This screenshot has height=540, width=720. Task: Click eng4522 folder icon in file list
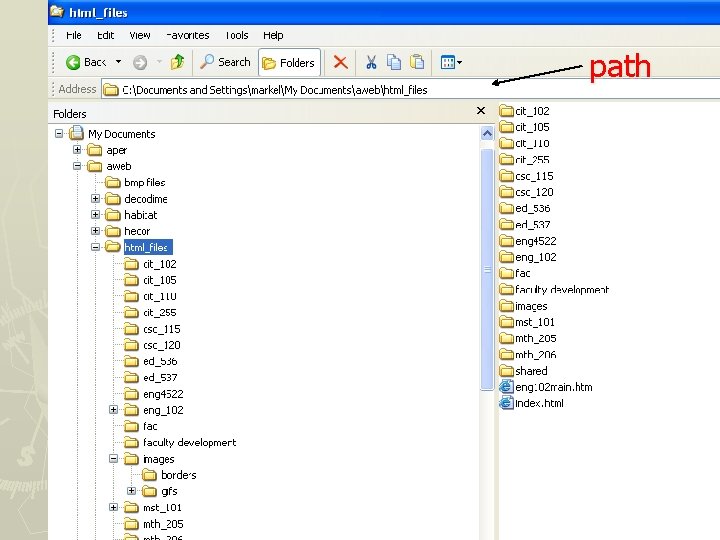click(506, 241)
